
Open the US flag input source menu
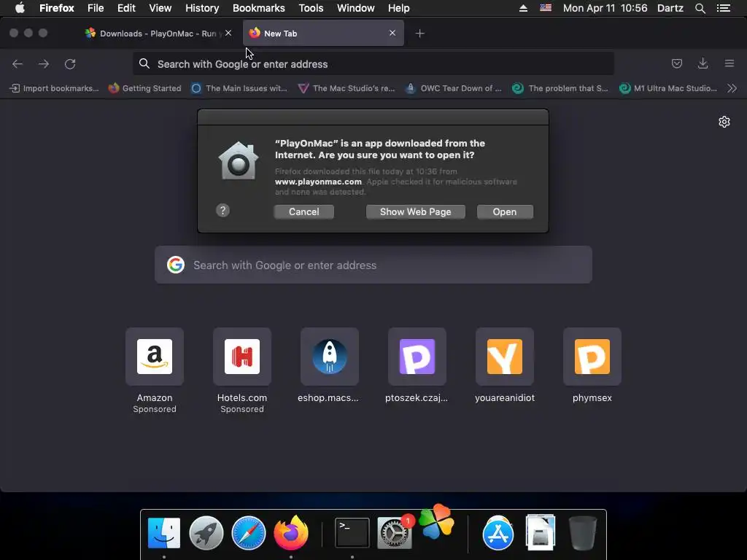(x=546, y=7)
